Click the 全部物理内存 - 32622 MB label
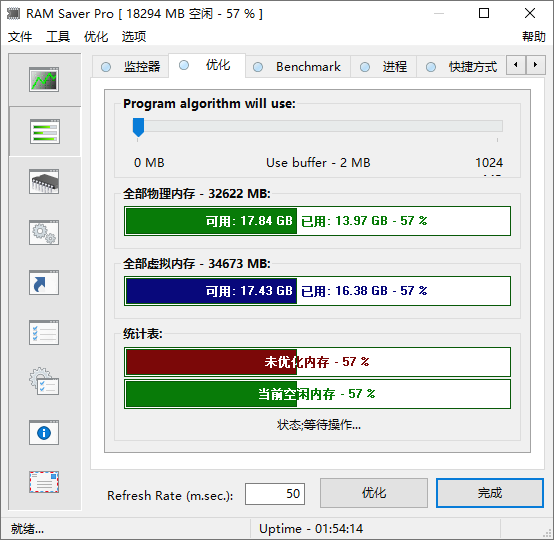Viewport: 554px width, 540px height. pos(197,194)
